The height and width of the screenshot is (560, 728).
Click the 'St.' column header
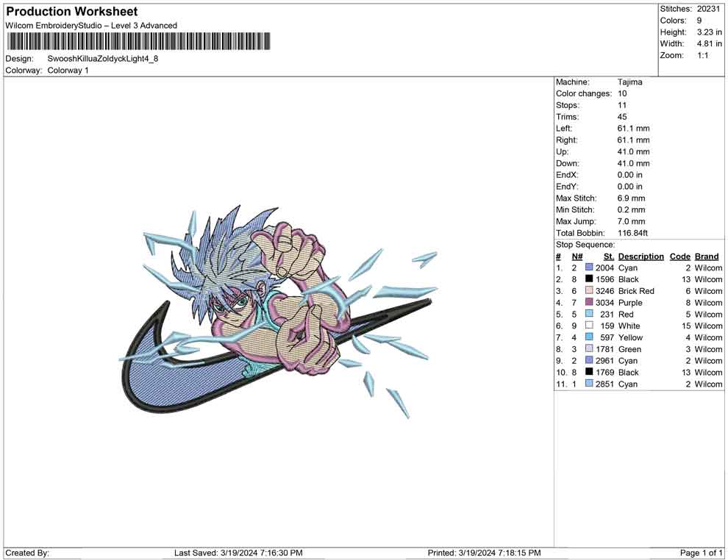pyautogui.click(x=609, y=256)
